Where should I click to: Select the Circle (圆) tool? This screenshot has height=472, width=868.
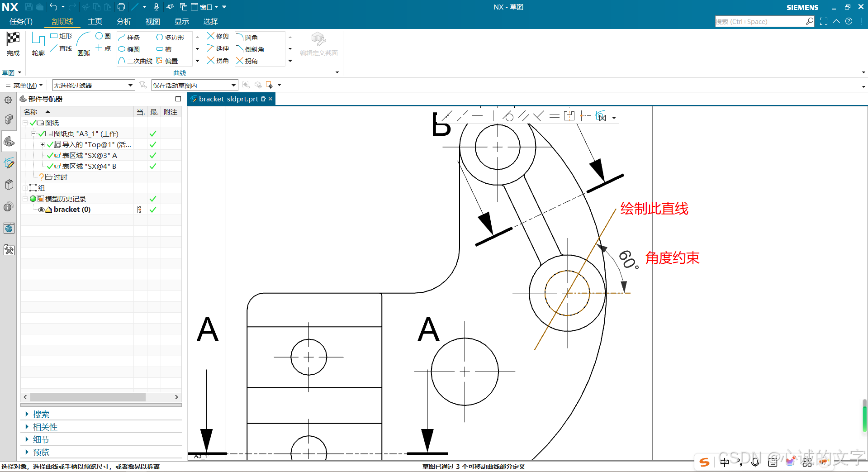pos(103,36)
